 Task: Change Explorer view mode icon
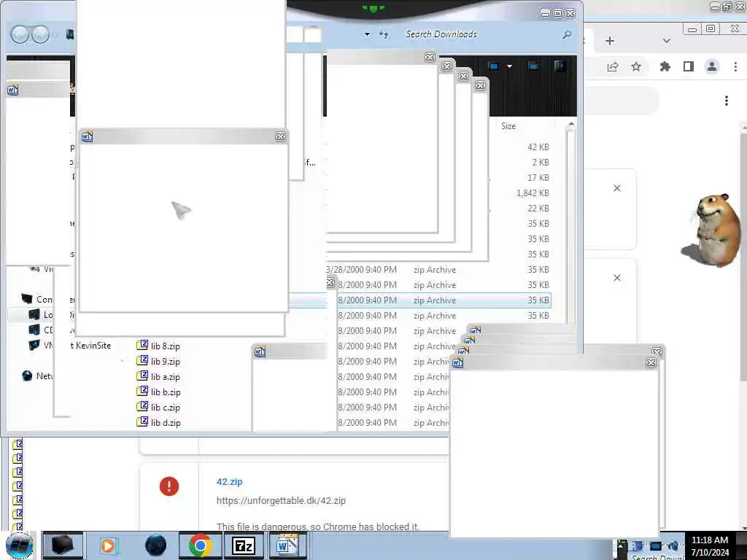click(494, 66)
